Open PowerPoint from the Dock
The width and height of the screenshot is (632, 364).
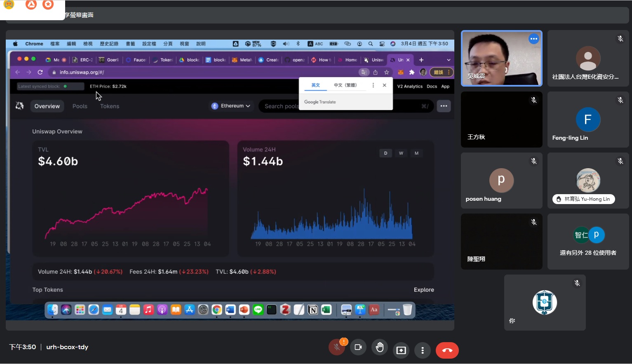pyautogui.click(x=244, y=310)
